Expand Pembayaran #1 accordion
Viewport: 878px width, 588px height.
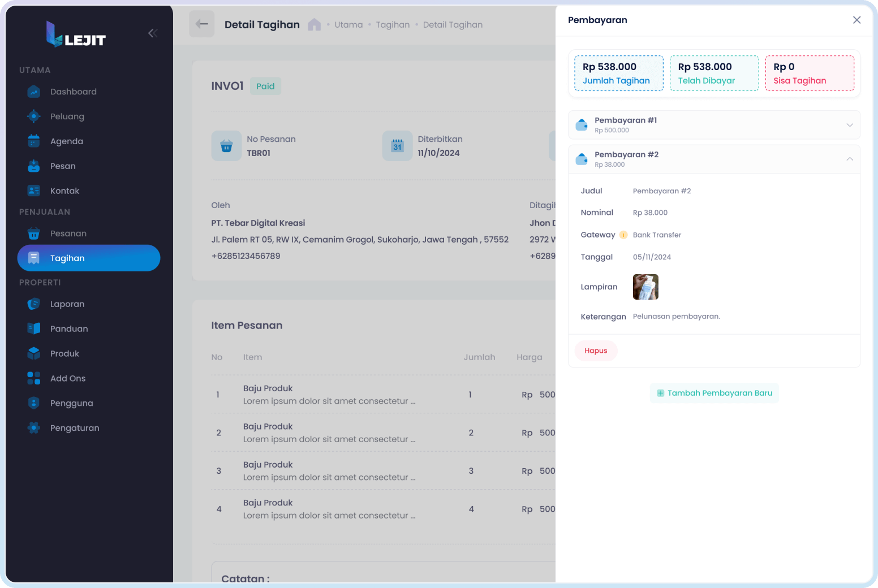coord(849,125)
